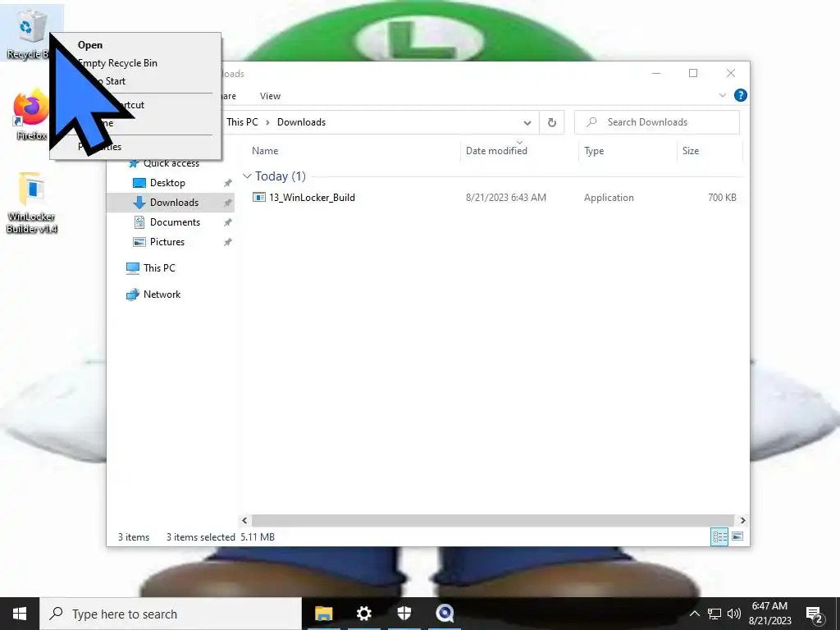Switch to Large icons view layout

pyautogui.click(x=737, y=536)
